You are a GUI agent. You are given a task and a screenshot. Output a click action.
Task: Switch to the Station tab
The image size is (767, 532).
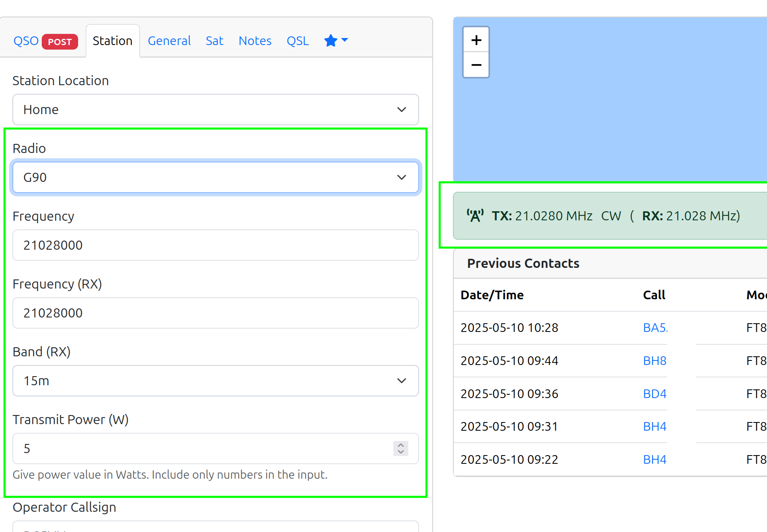(x=112, y=41)
